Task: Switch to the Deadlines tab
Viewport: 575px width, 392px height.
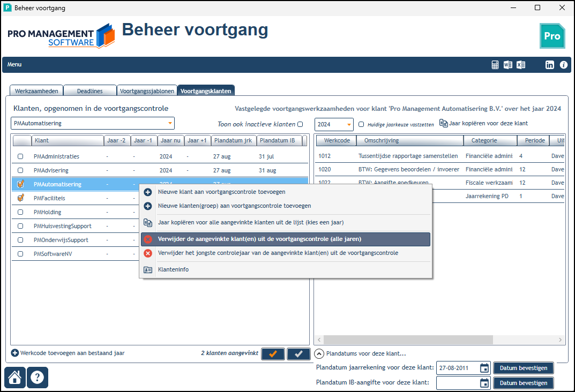Action: coord(90,91)
